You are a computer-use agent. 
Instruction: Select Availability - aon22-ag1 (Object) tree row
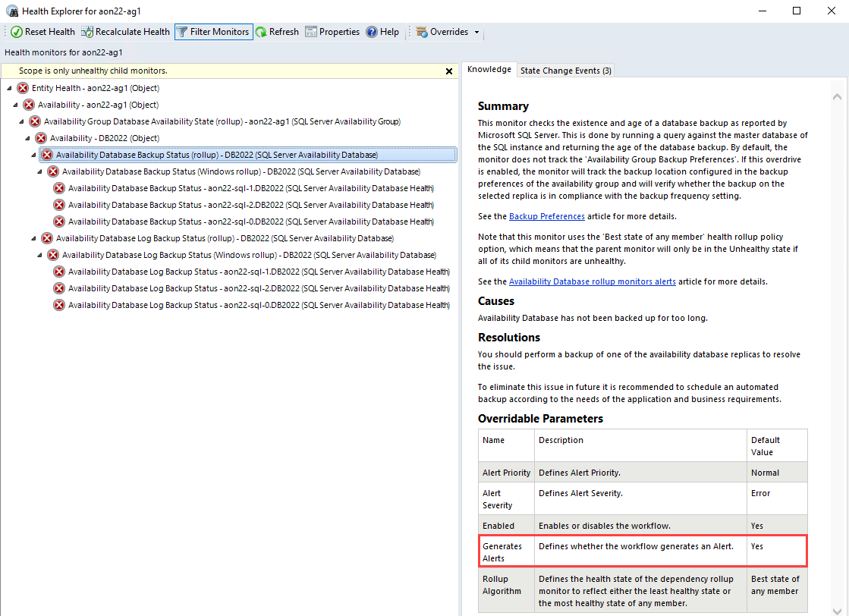tap(98, 105)
